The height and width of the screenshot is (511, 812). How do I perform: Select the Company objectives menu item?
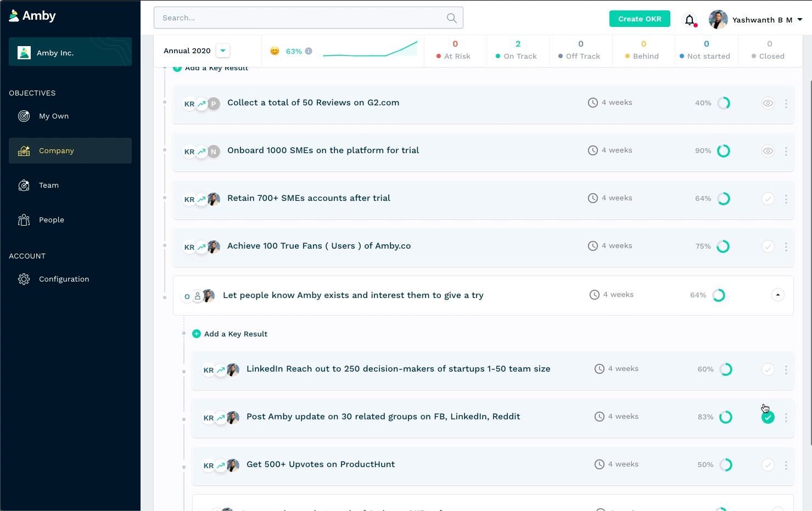[70, 150]
